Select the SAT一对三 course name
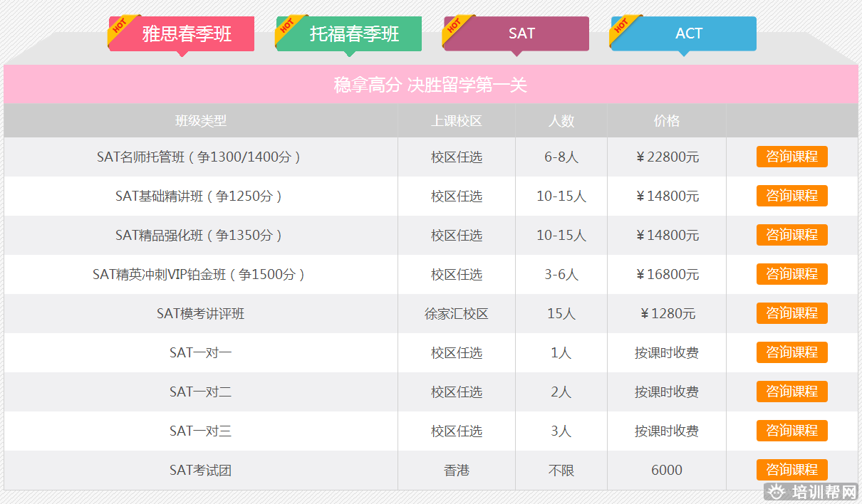The image size is (862, 504). point(201,431)
